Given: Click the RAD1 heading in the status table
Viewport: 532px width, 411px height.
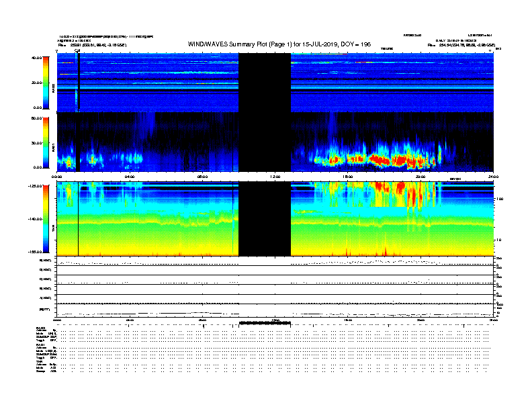Looking at the screenshot, I should coord(40,345).
